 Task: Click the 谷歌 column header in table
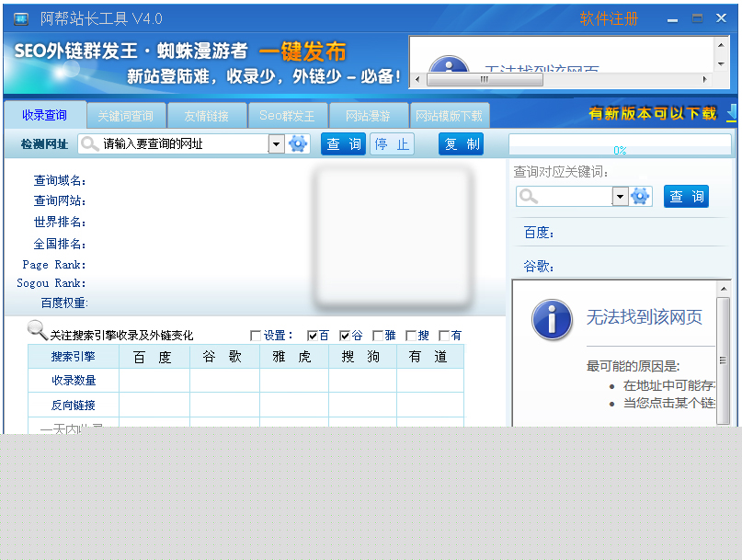click(x=224, y=357)
